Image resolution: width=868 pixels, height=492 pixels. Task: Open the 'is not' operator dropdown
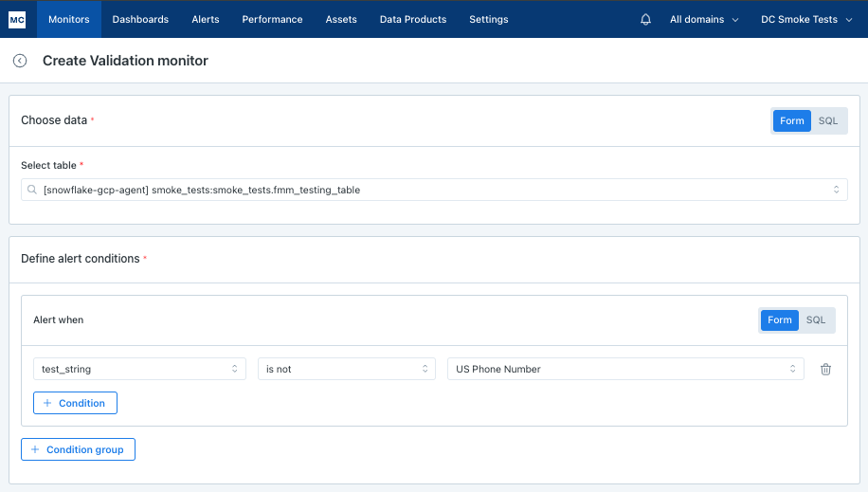coord(346,369)
